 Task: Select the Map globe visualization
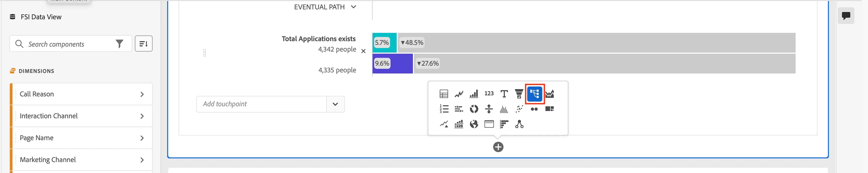click(474, 124)
